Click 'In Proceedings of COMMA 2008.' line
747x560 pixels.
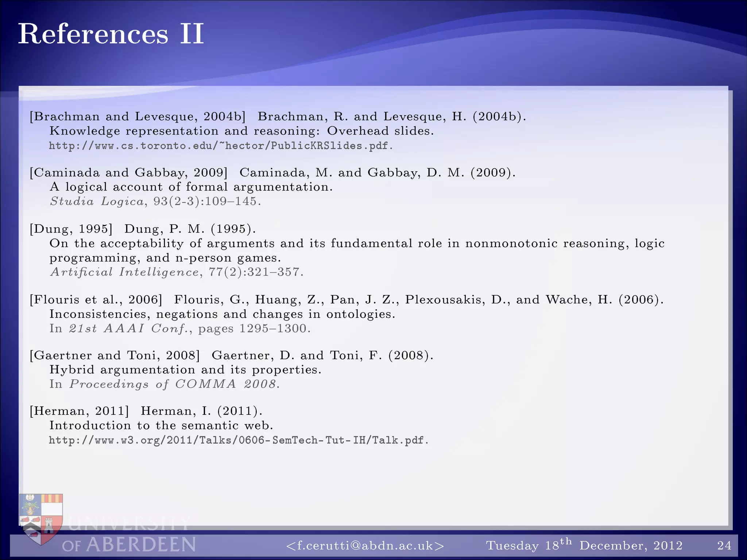[165, 384]
